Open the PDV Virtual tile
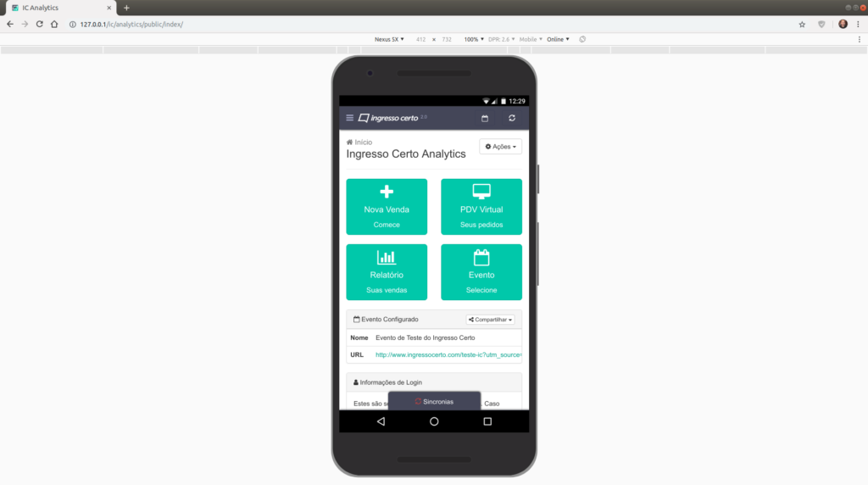 point(481,207)
